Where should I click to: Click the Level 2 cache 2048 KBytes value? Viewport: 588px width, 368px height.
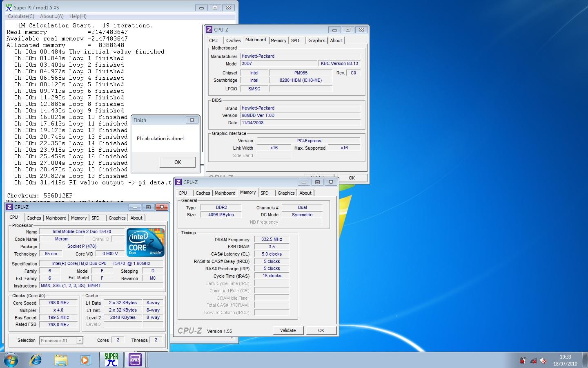coord(122,317)
